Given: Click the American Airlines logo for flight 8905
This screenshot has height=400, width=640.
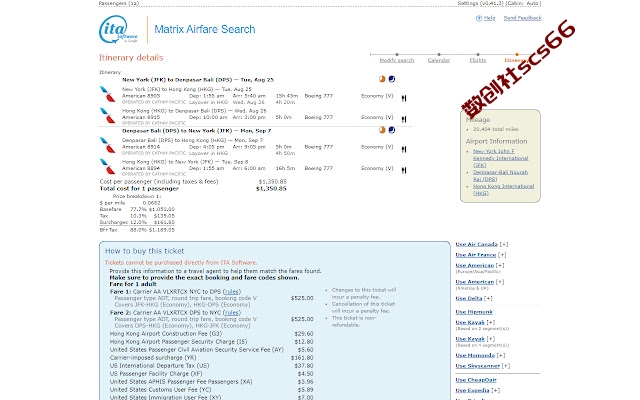Looking at the screenshot, I should 107,94.
